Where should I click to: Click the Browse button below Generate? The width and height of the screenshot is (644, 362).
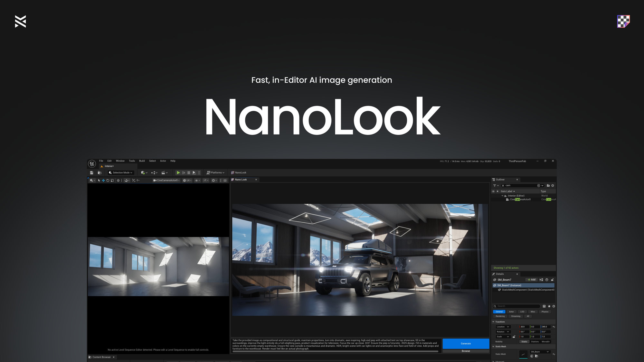[x=466, y=351]
